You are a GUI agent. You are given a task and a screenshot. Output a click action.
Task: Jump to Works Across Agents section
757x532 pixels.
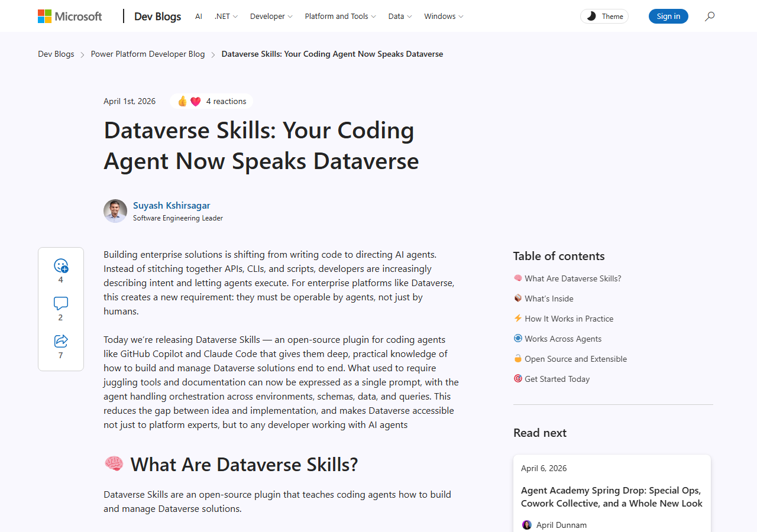click(563, 339)
